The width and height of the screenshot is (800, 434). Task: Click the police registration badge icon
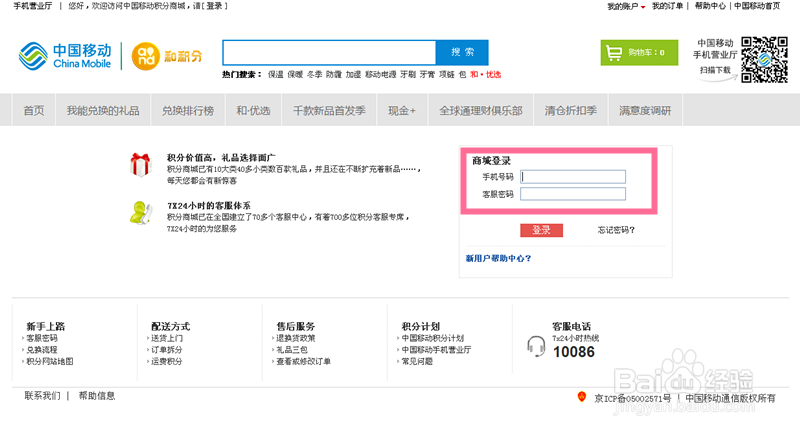[x=581, y=397]
